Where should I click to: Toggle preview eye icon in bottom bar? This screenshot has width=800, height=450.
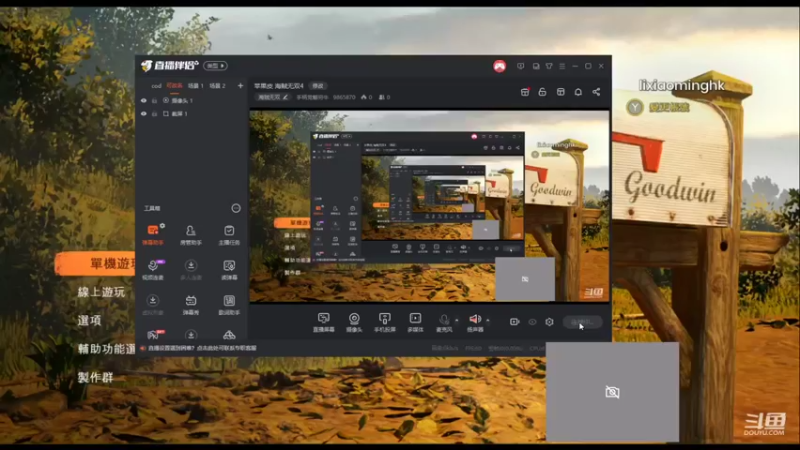pyautogui.click(x=532, y=322)
